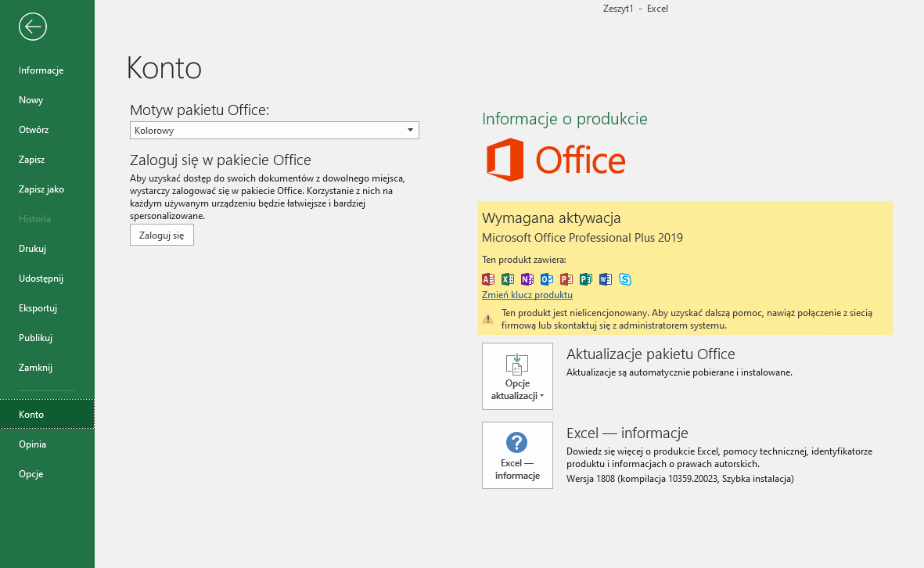Click the Skype app icon
The height and width of the screenshot is (568, 924).
(625, 279)
